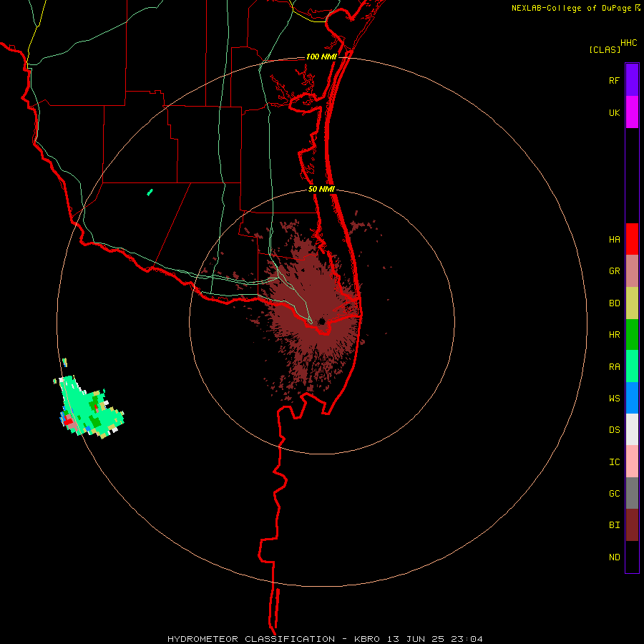644x644 pixels.
Task: Click the WS blue legend block
Action: 632,398
